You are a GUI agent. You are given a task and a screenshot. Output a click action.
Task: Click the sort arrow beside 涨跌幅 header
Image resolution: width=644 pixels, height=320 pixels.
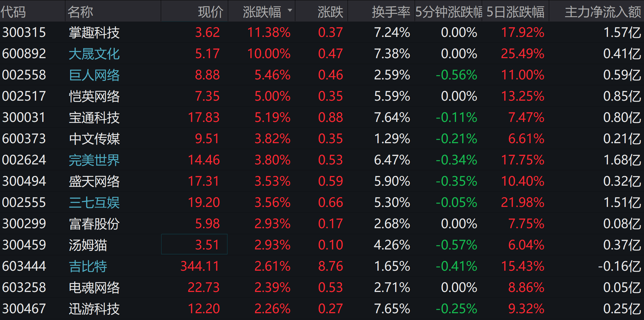point(290,10)
